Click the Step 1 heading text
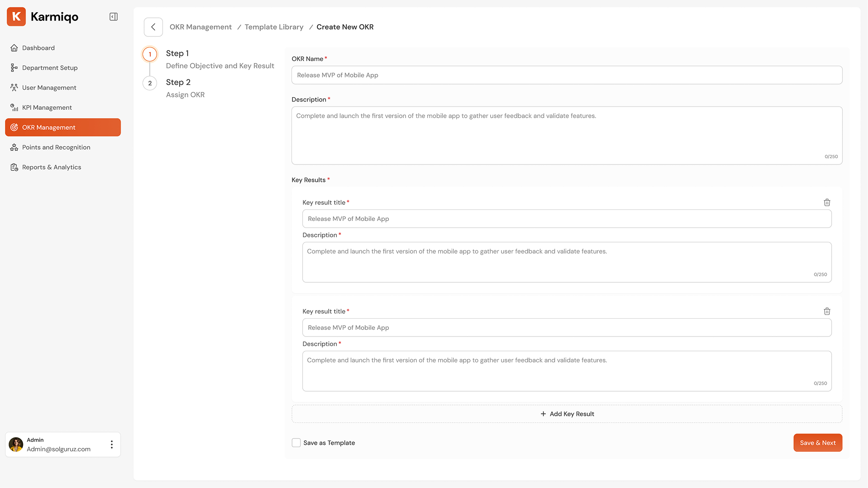 click(x=177, y=53)
